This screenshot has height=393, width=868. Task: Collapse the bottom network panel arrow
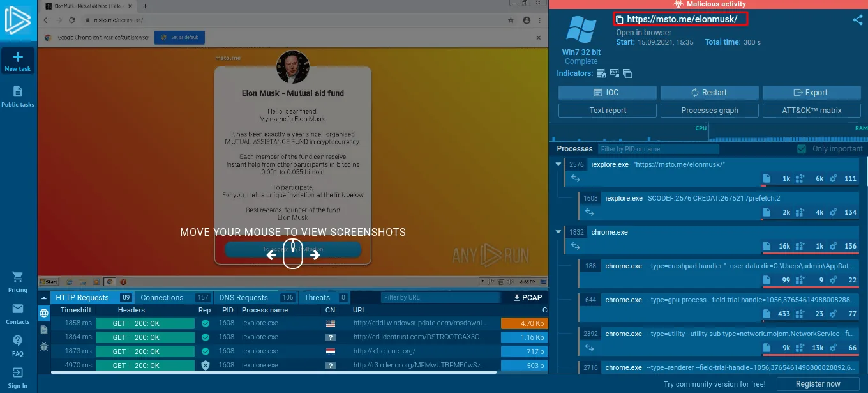tap(44, 298)
